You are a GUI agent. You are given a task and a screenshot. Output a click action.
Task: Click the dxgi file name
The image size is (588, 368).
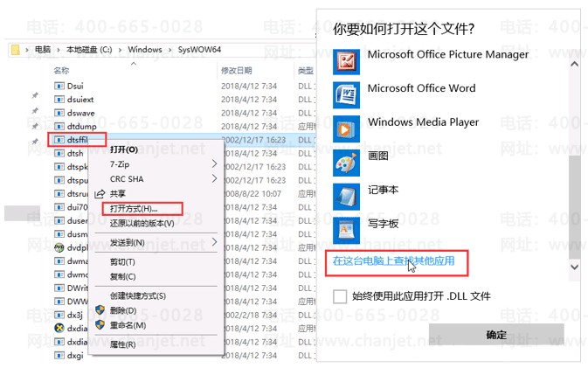click(x=75, y=355)
